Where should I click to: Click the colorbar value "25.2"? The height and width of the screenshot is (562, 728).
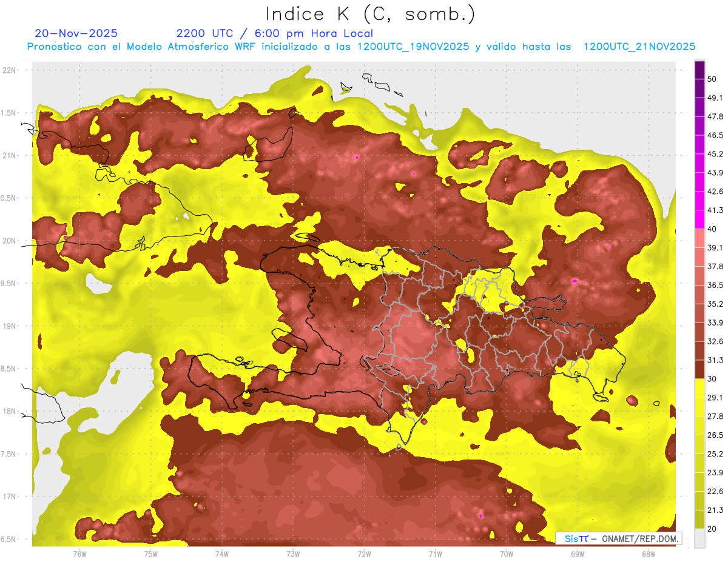[x=715, y=454]
